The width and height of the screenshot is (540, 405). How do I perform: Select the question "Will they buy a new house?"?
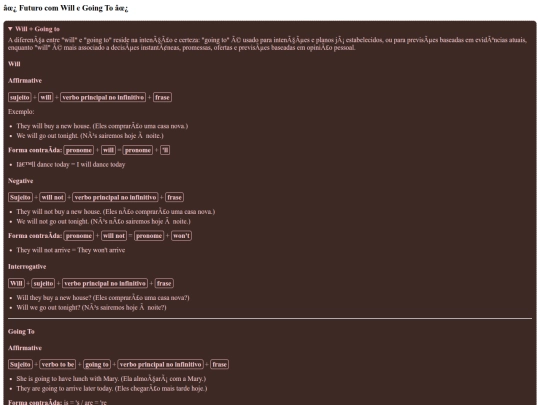(54, 298)
